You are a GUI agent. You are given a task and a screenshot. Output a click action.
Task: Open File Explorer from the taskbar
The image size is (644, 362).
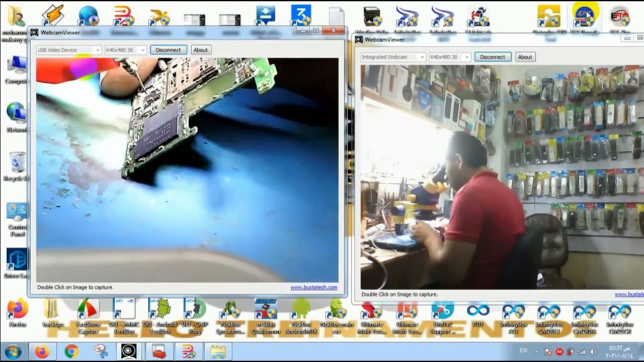(x=218, y=351)
